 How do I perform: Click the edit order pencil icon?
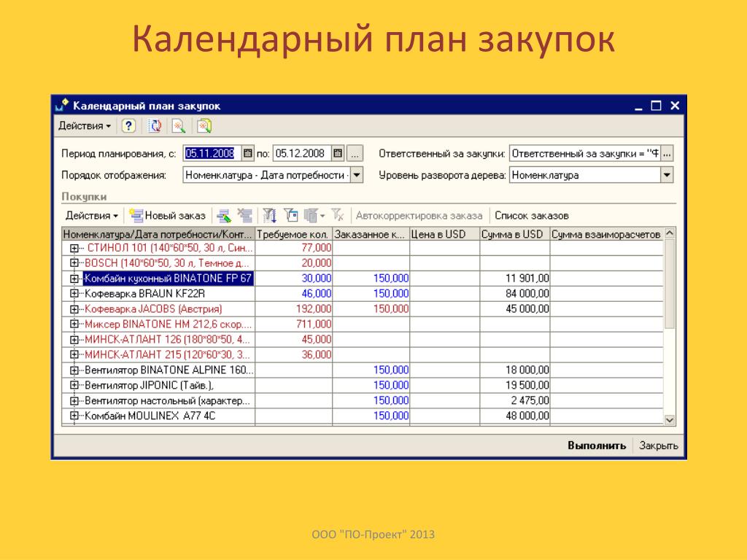tap(224, 216)
